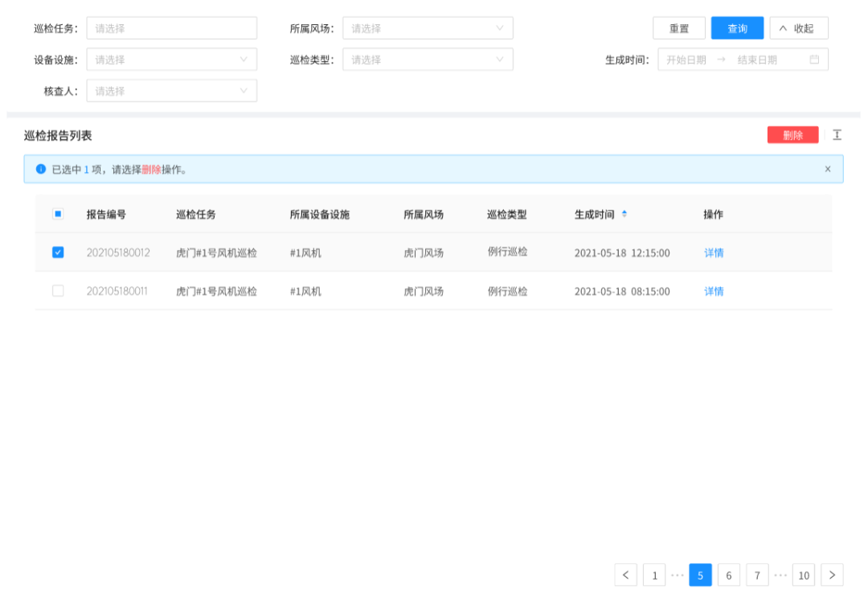Jump to page 6
The image size is (868, 602).
point(728,575)
